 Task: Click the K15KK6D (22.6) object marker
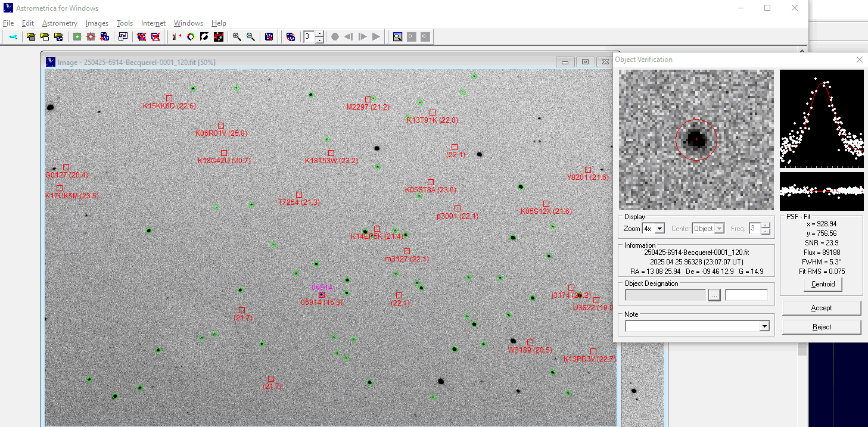tap(169, 98)
